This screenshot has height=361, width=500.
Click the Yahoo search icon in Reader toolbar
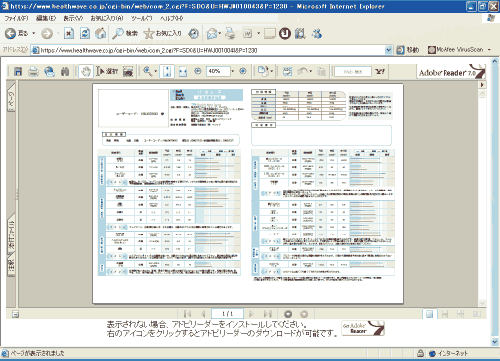pos(380,71)
